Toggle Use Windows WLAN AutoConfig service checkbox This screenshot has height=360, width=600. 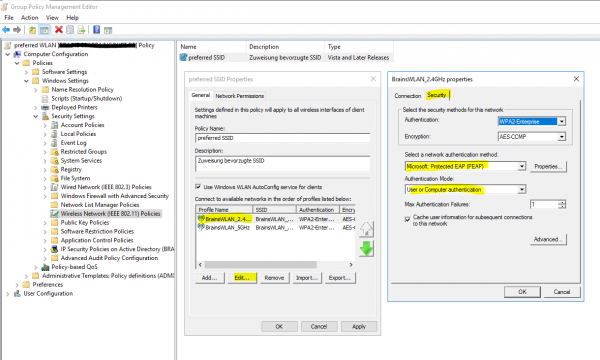tap(198, 187)
